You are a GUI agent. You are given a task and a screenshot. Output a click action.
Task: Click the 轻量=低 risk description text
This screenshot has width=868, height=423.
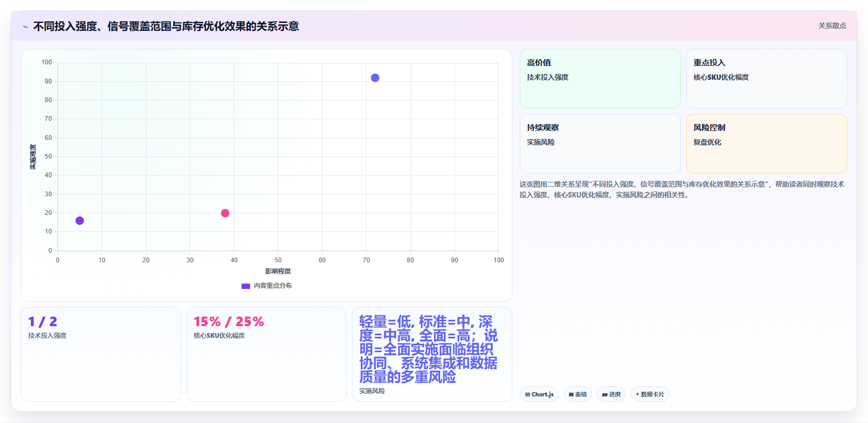[x=428, y=349]
